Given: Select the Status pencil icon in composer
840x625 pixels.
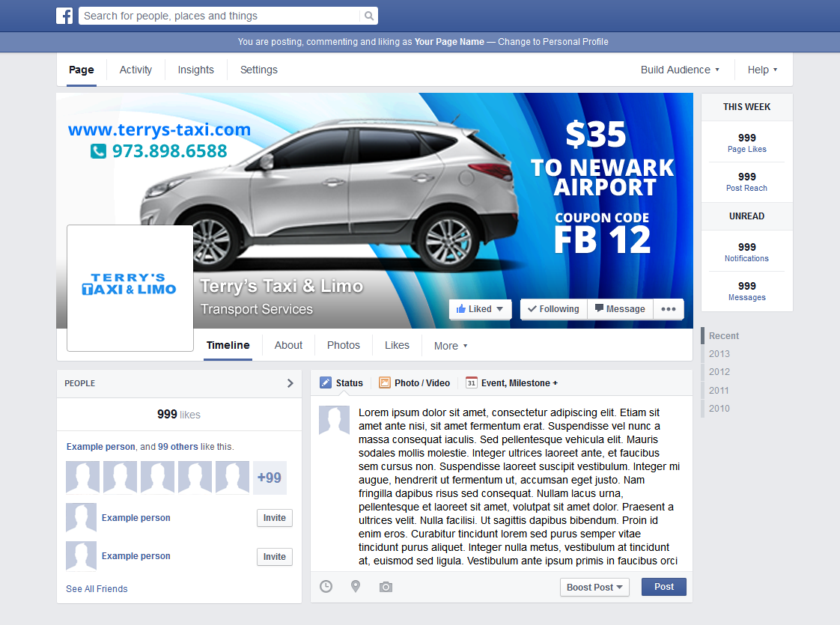Looking at the screenshot, I should click(327, 382).
